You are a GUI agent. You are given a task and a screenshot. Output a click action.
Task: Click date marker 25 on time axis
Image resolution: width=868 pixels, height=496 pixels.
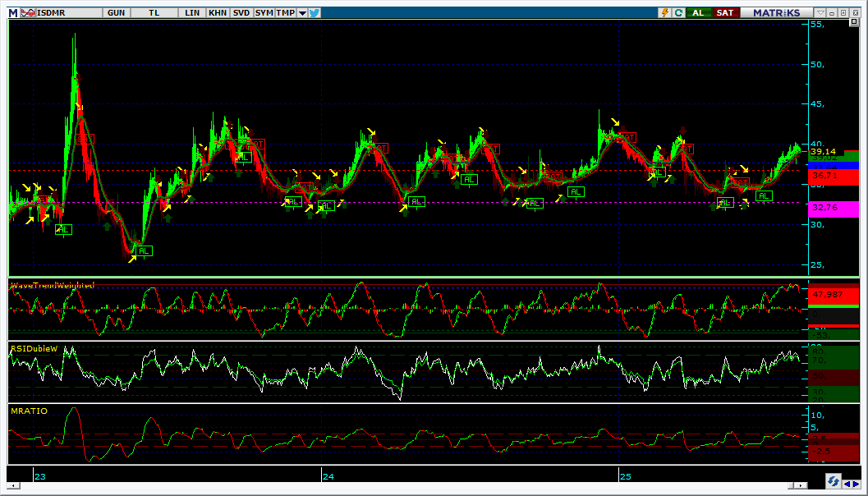click(625, 476)
